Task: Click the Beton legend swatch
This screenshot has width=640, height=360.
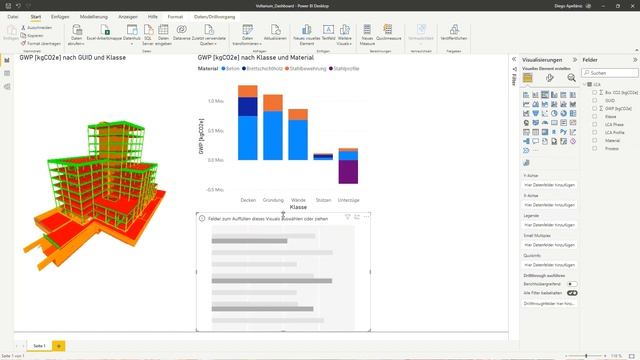Action: (223, 69)
